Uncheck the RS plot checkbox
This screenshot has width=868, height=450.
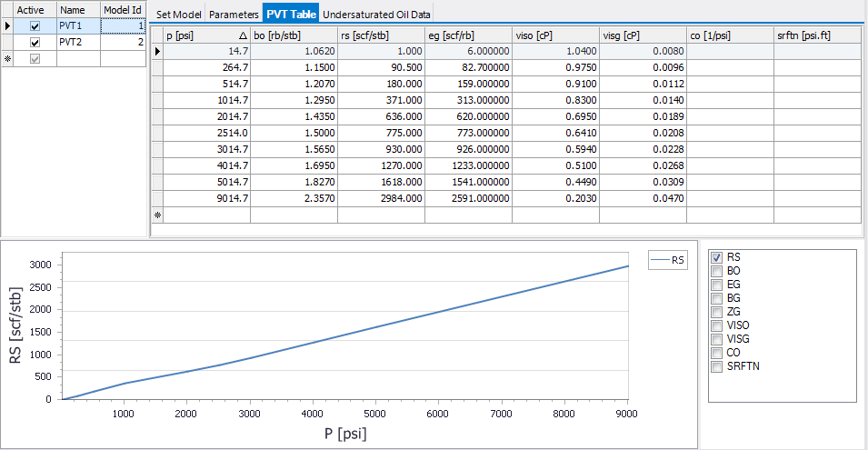pyautogui.click(x=716, y=257)
